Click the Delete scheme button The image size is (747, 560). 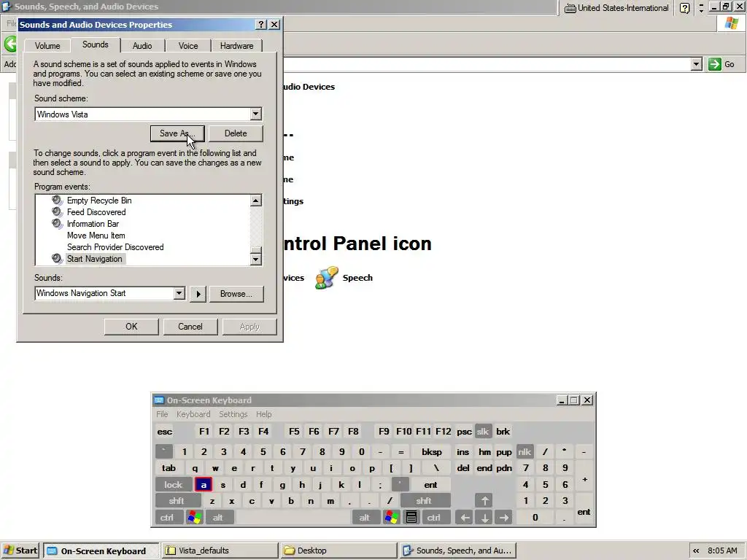pos(236,133)
